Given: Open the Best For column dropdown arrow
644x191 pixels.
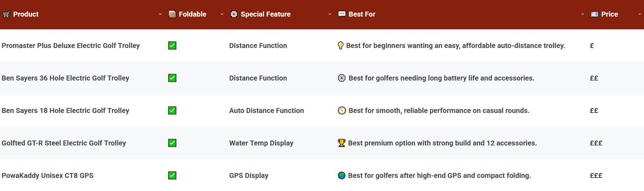Looking at the screenshot, I should tap(582, 14).
